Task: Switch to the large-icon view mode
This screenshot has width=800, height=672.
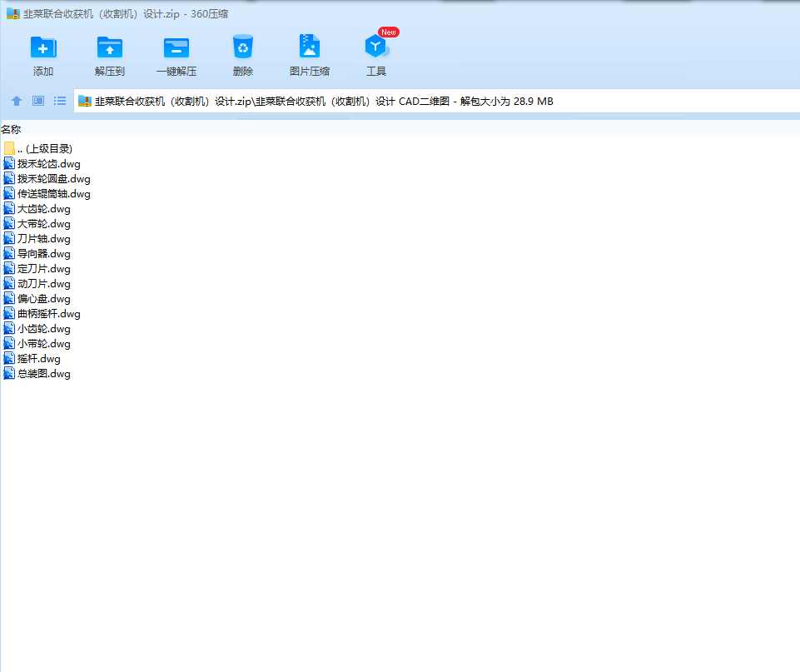Action: (x=38, y=101)
